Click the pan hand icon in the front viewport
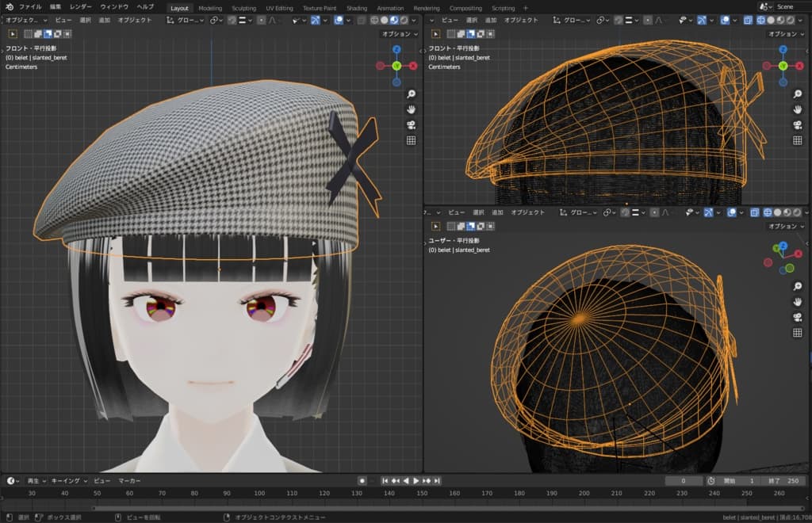 click(x=411, y=109)
